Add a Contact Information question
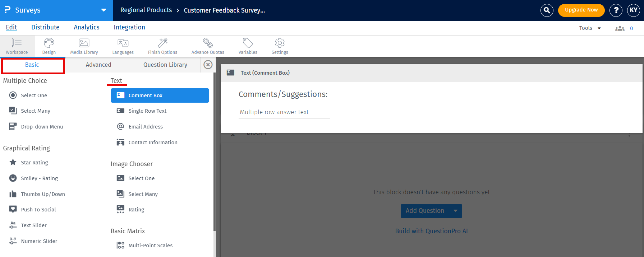 pyautogui.click(x=147, y=142)
